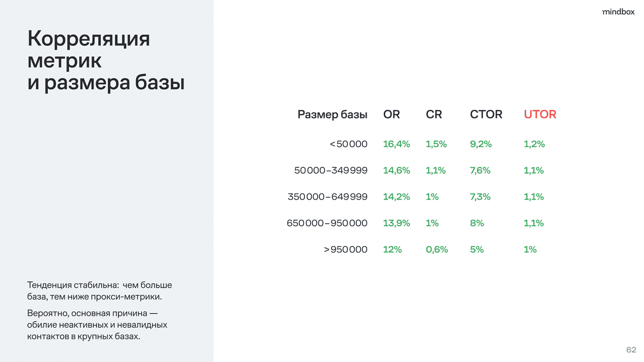Select the 9,2% CTOR value
644x362 pixels.
coord(481,144)
